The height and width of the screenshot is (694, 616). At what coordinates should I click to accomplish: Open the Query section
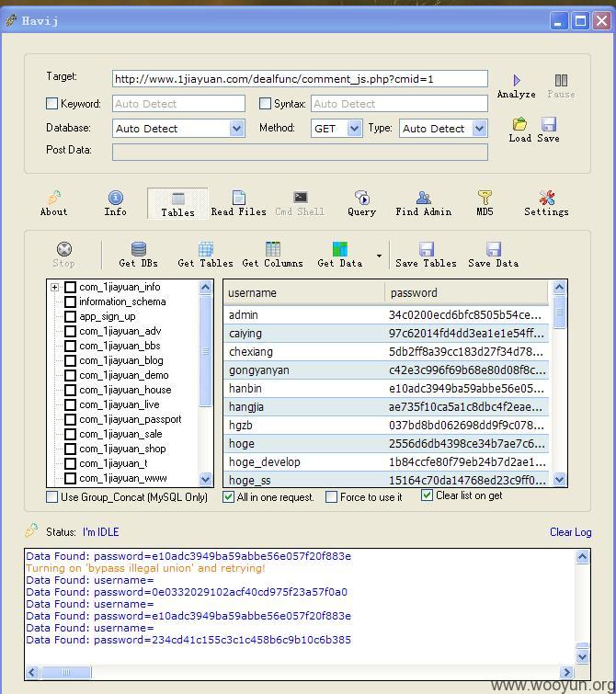tap(362, 203)
